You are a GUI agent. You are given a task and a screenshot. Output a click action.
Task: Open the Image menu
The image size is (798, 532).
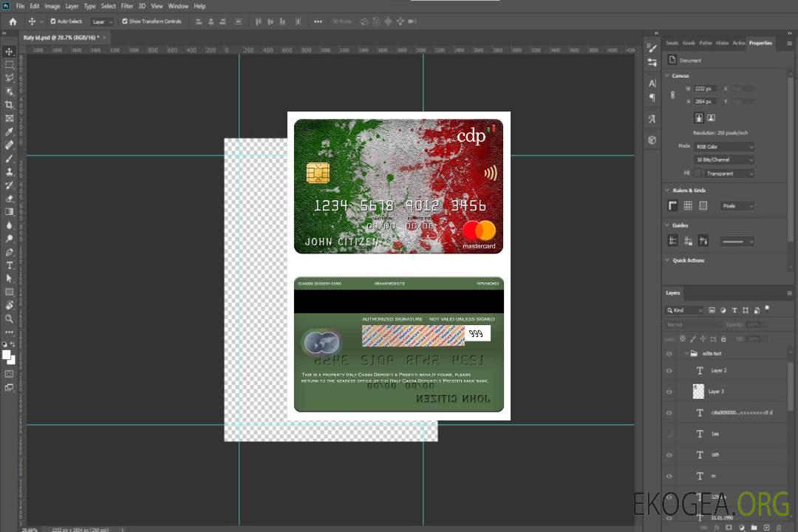pyautogui.click(x=52, y=6)
